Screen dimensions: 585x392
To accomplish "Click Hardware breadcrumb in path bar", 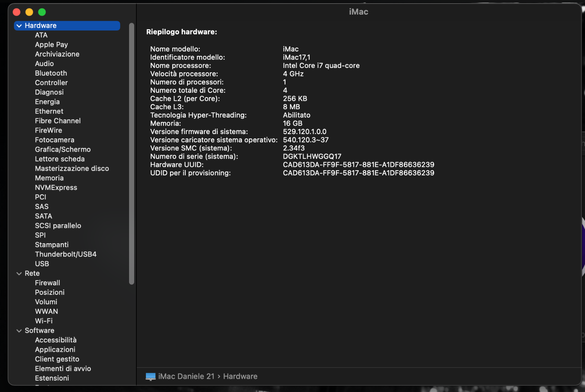I will 240,376.
